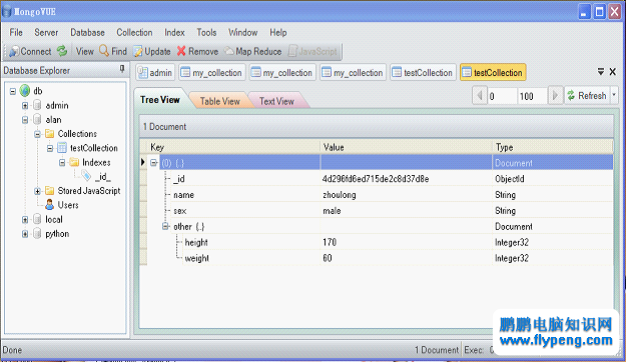Go to next page of results
Viewport: 626px width, 362px height.
coord(555,96)
